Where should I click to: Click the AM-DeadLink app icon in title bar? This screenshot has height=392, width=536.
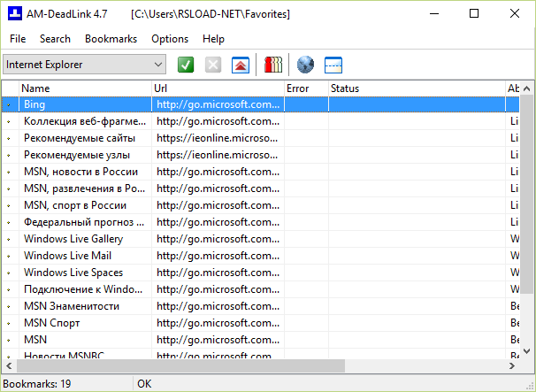(15, 13)
